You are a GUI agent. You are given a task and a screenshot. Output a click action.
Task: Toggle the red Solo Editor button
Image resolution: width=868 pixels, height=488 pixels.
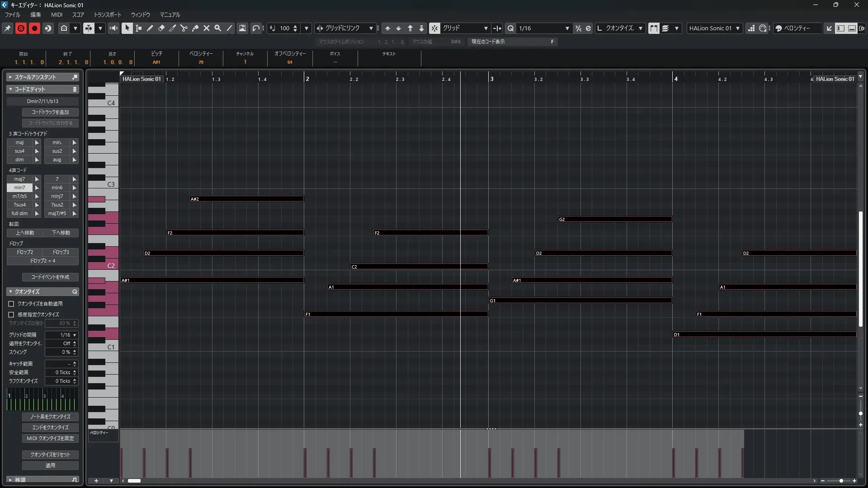(21, 28)
